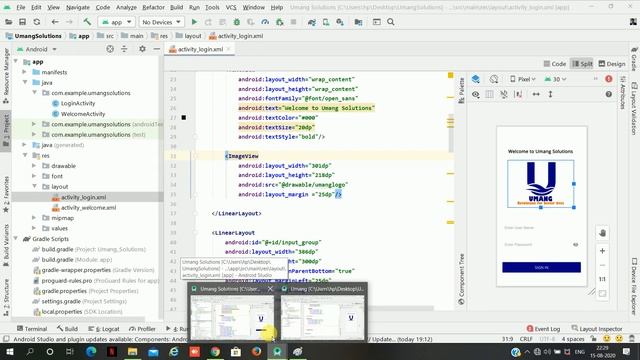Open the Pixel device dropdown

[523, 79]
